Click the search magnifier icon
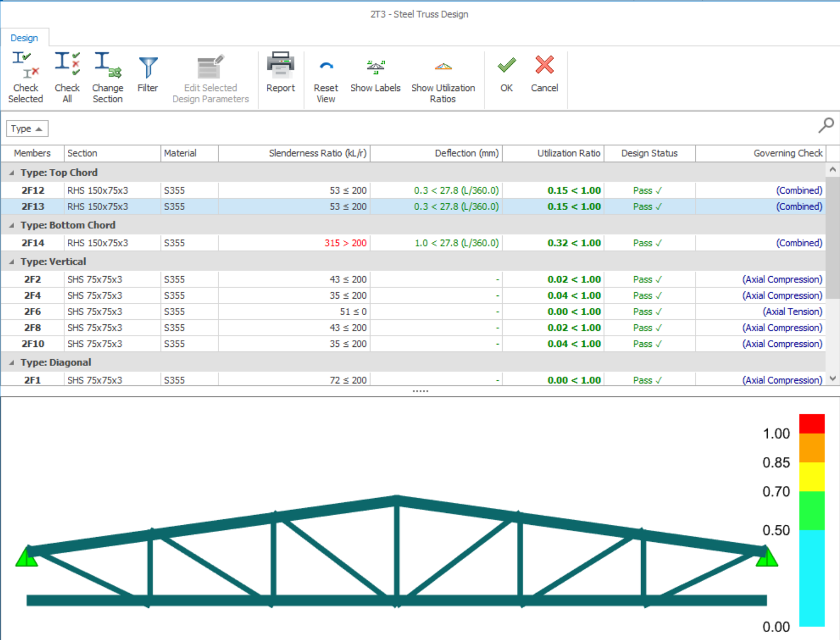This screenshot has width=840, height=640. [x=826, y=125]
